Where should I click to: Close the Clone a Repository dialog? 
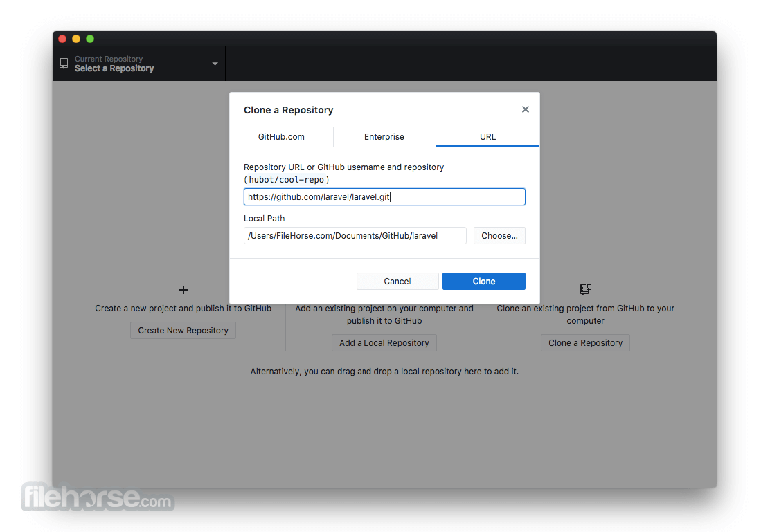coord(525,109)
